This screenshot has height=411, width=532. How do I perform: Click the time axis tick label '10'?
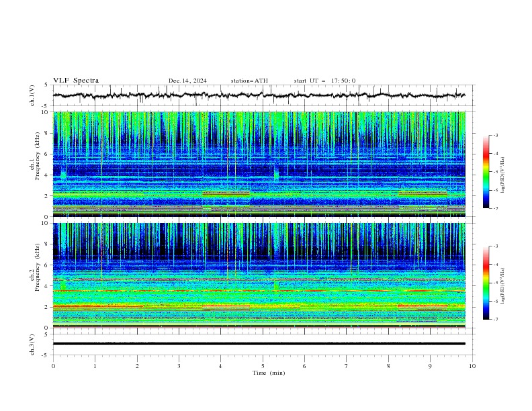click(x=472, y=366)
